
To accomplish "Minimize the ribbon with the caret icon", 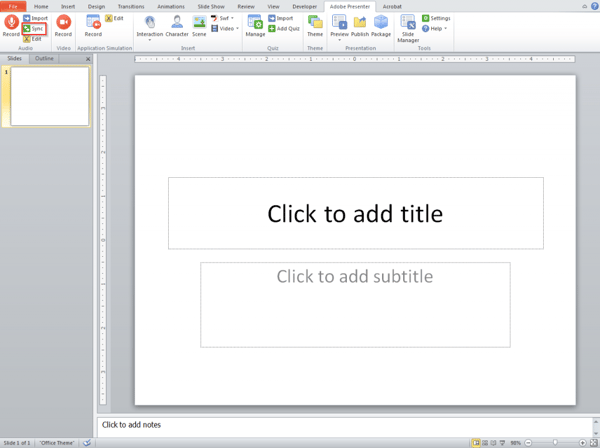I will (584, 6).
